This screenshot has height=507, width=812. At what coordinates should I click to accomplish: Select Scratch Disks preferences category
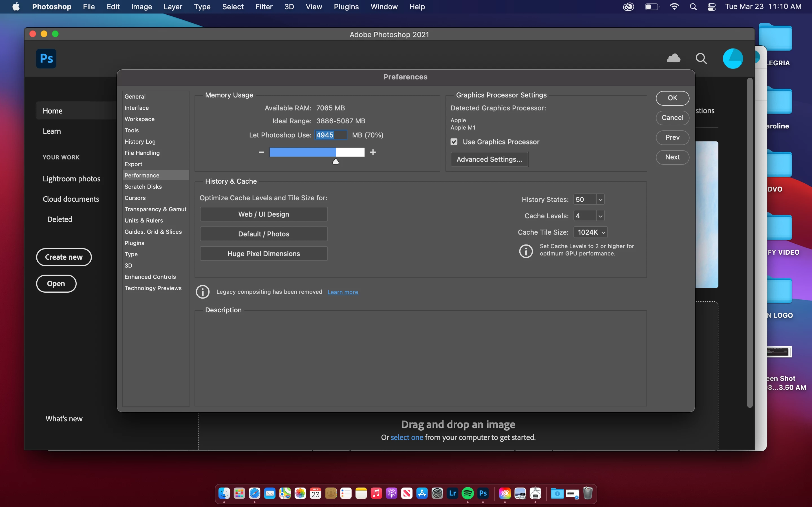(x=143, y=187)
